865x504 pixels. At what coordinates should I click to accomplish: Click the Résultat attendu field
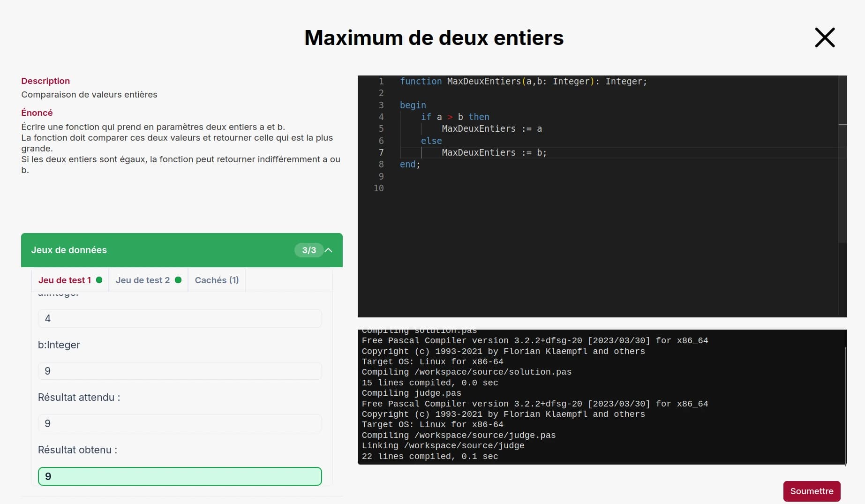[x=180, y=423]
